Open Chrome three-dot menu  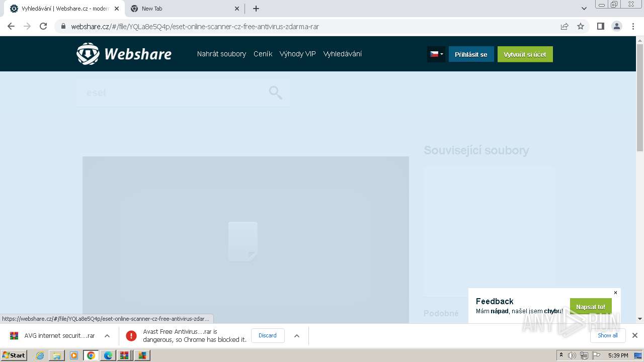(x=633, y=26)
